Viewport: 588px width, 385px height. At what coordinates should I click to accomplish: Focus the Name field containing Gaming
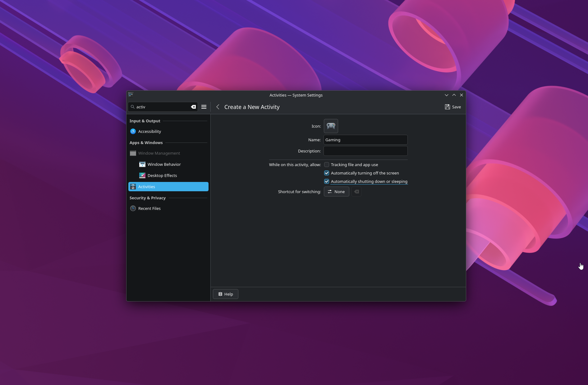365,140
